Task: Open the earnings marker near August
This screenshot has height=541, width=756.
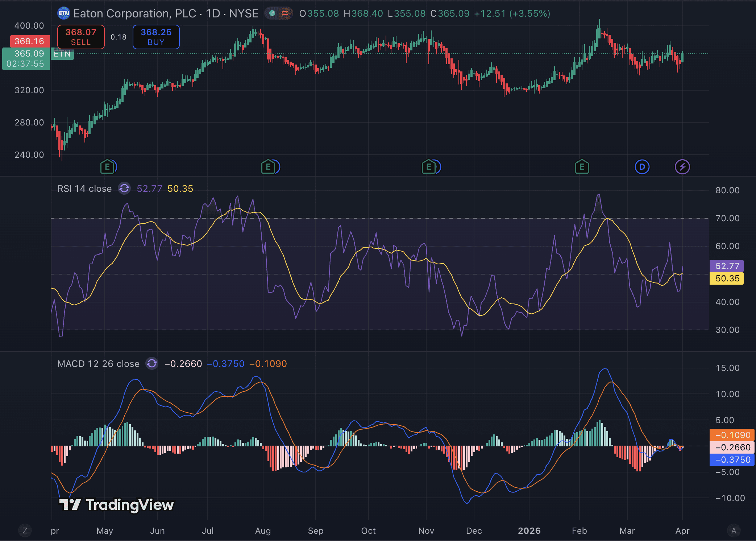Action: pos(268,167)
